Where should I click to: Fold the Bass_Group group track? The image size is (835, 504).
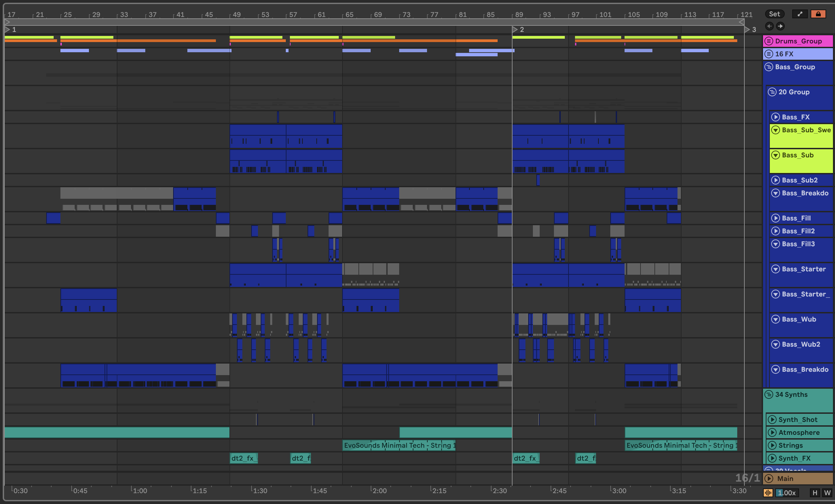point(769,67)
